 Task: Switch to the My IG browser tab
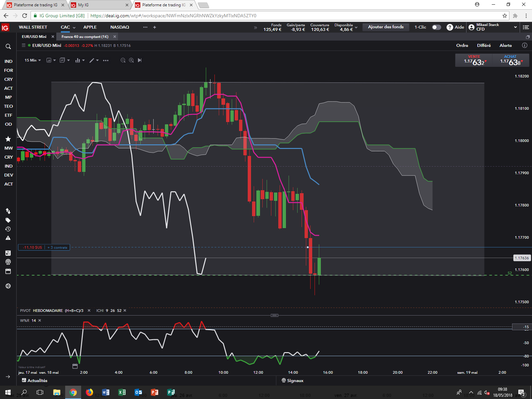coord(100,5)
